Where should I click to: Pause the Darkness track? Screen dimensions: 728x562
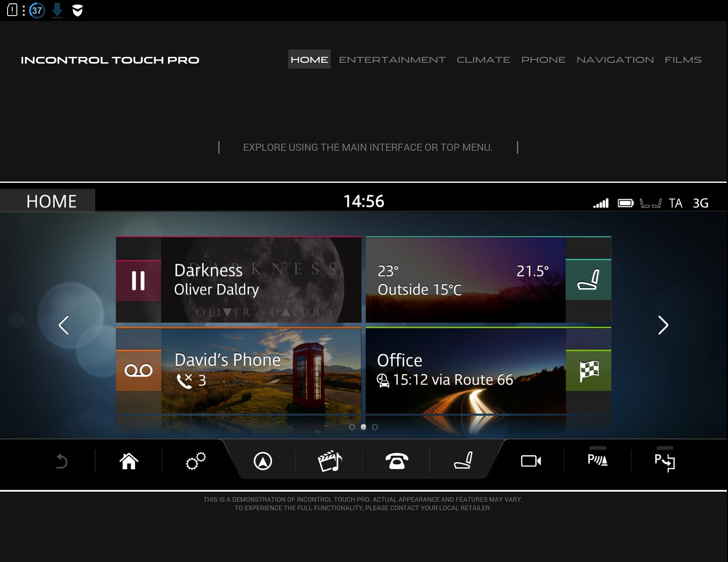(x=138, y=281)
